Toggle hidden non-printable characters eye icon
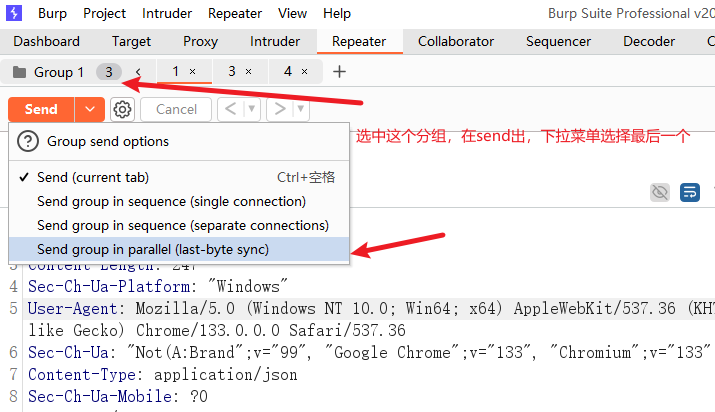 [x=659, y=192]
